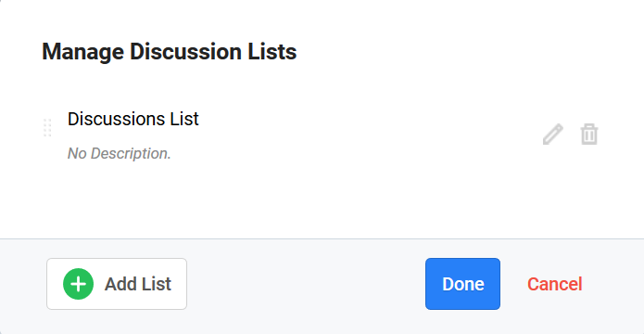Screen dimensions: 644x334
Task: Click the dotted drag handle beside Discussions List
Action: pyautogui.click(x=47, y=127)
